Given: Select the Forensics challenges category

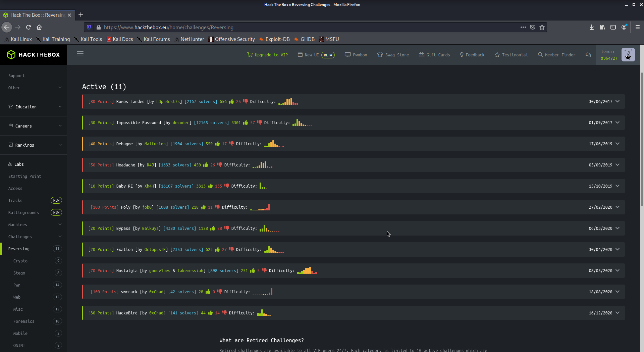Looking at the screenshot, I should pyautogui.click(x=34, y=321).
